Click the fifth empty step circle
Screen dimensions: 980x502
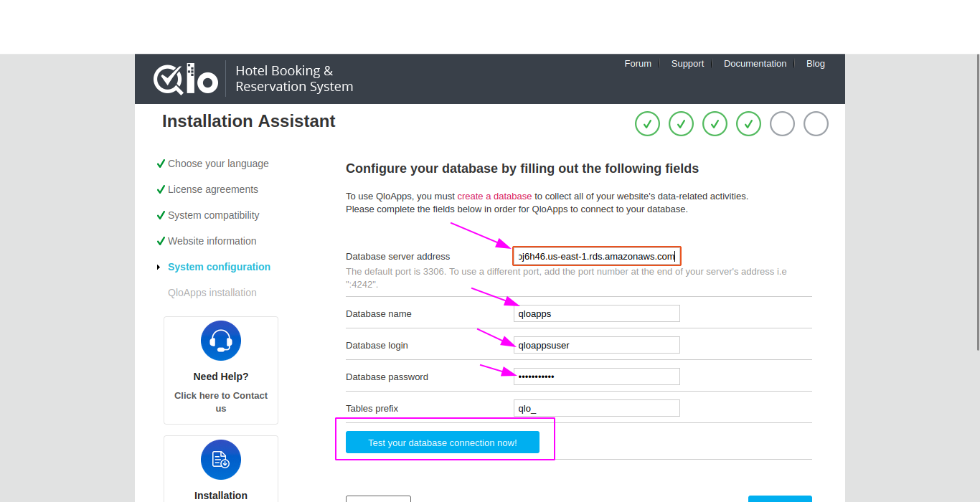pyautogui.click(x=782, y=124)
